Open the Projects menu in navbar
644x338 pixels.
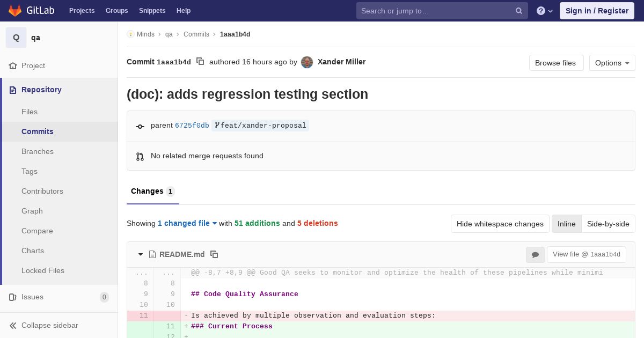click(x=82, y=11)
